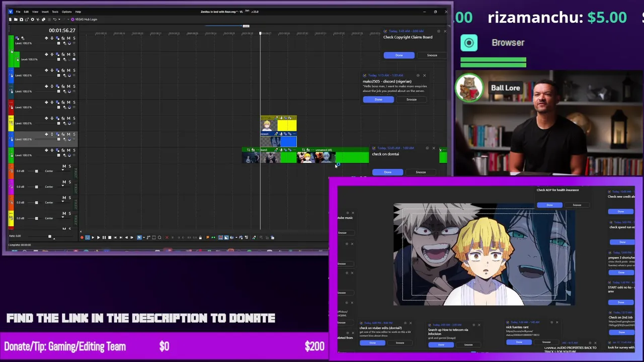Toggle Automatic Crossfades button
The image size is (644, 362).
[x=226, y=237]
